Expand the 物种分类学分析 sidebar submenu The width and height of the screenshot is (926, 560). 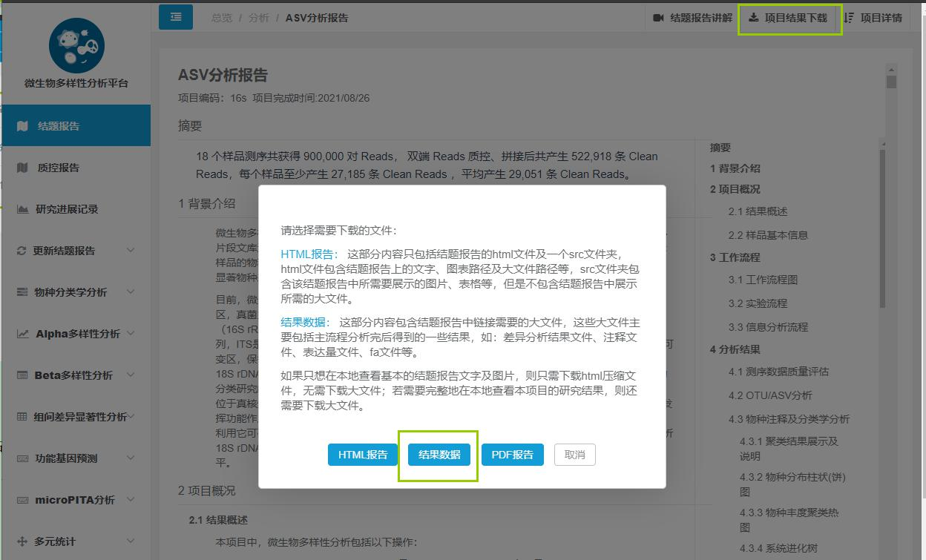click(131, 292)
